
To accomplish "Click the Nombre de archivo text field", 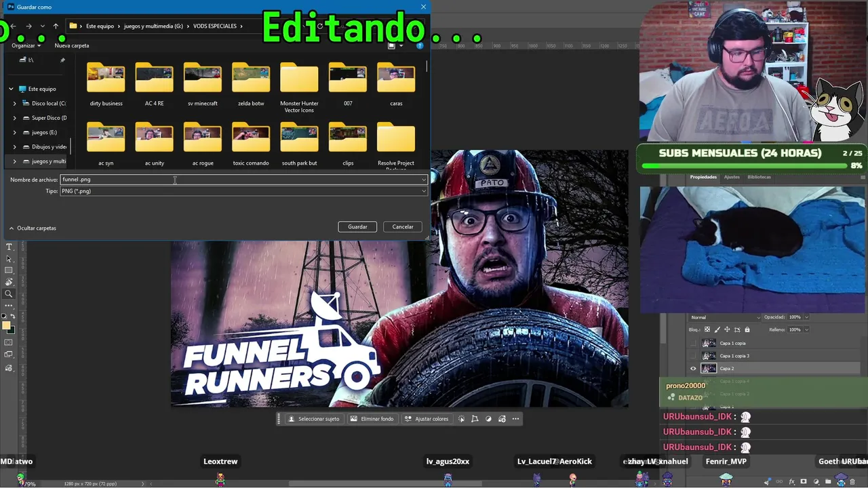I will (241, 180).
